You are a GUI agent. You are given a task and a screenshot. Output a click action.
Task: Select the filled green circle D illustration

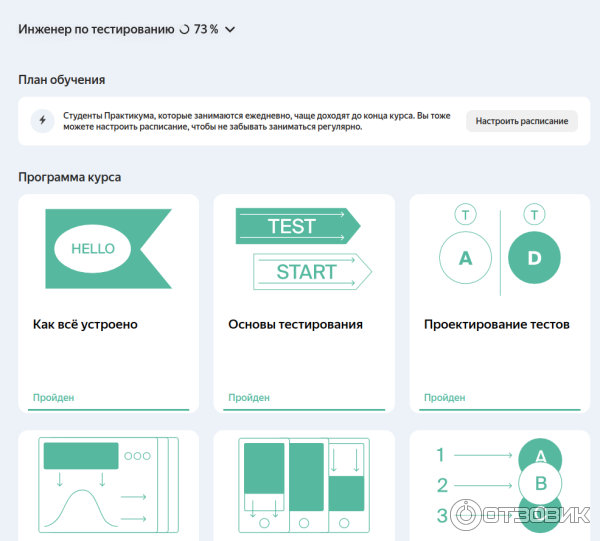pyautogui.click(x=534, y=258)
